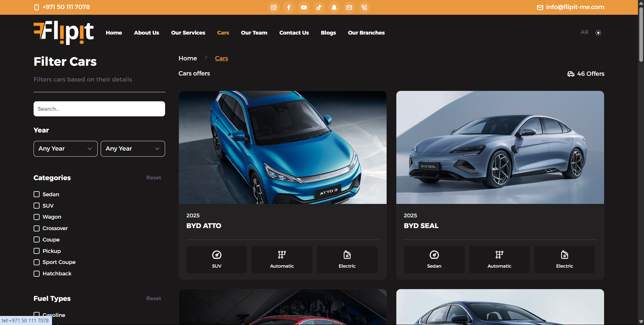Screen dimensions: 644x325
Task: Click Home breadcrumb link
Action: point(188,58)
